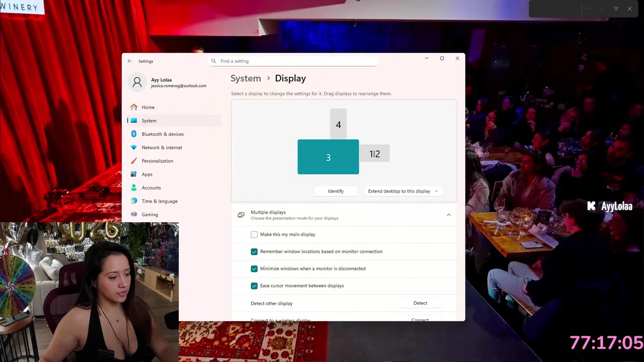Click the System breadcrumb link
Image resolution: width=644 pixels, height=362 pixels.
point(246,78)
